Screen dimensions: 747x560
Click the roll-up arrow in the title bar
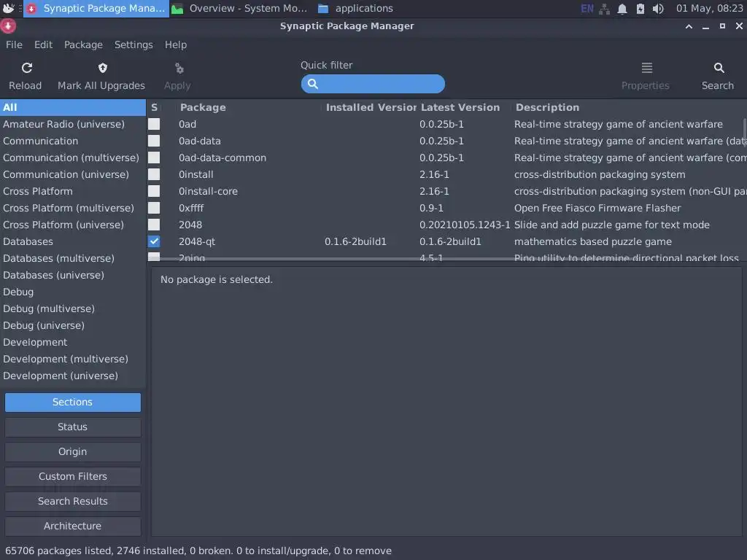click(689, 26)
